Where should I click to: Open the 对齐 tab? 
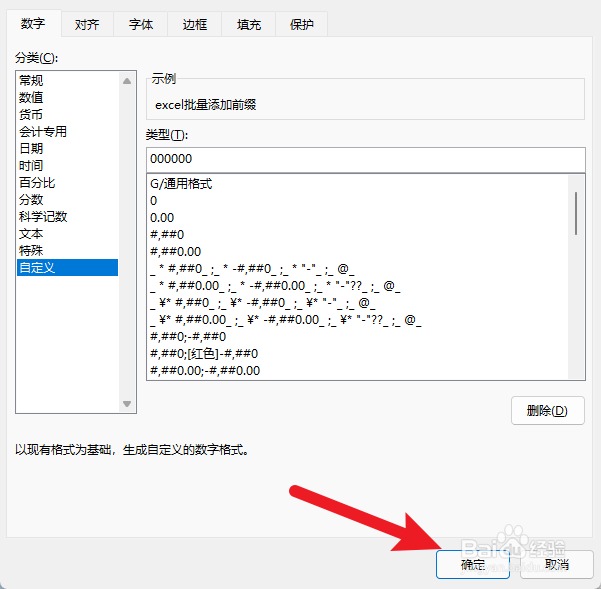[87, 25]
